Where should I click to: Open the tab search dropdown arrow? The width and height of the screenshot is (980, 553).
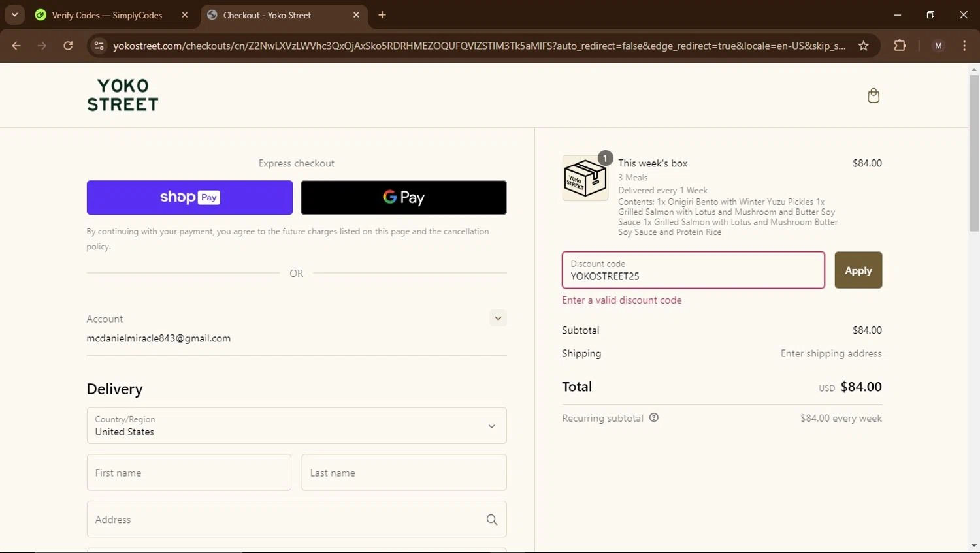(x=14, y=15)
